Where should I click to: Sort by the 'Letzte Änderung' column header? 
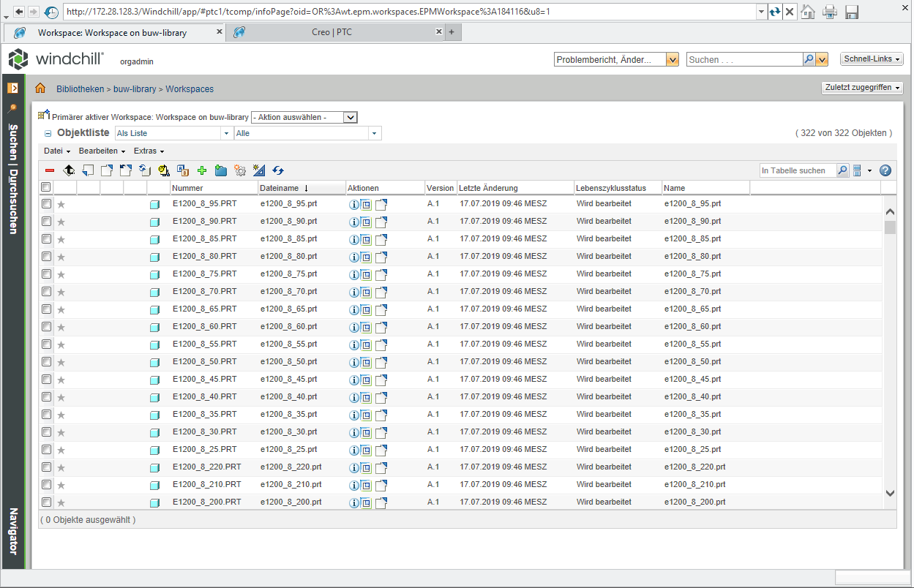pyautogui.click(x=516, y=188)
